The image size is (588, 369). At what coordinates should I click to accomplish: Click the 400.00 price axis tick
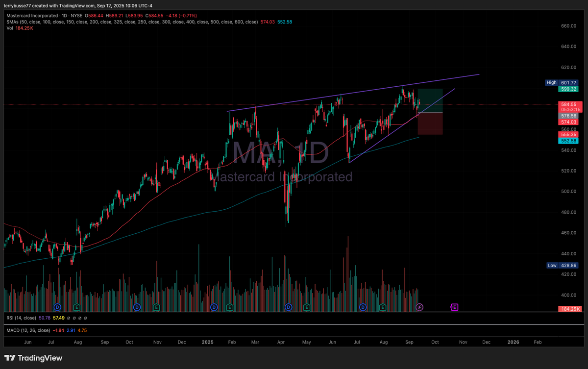tap(568, 295)
